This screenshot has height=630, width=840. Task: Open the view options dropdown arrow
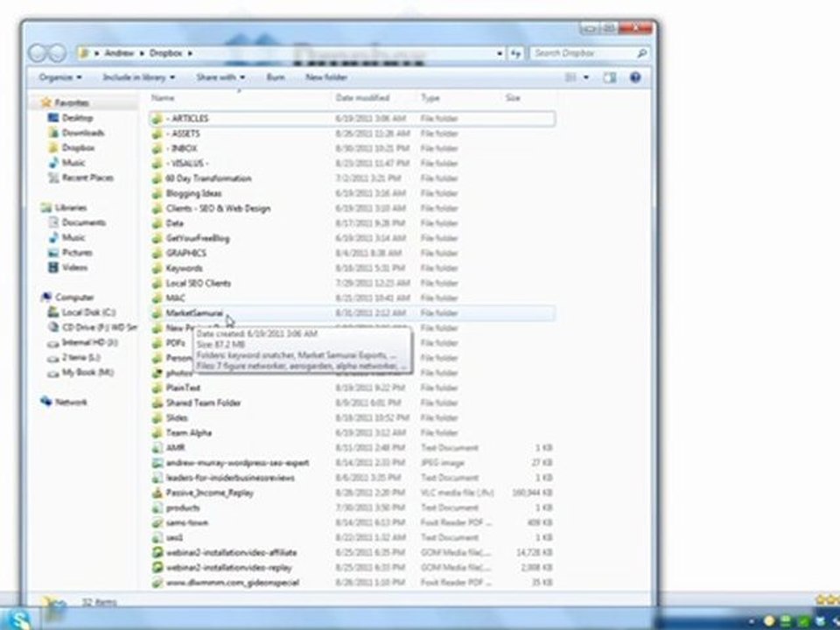[x=586, y=78]
